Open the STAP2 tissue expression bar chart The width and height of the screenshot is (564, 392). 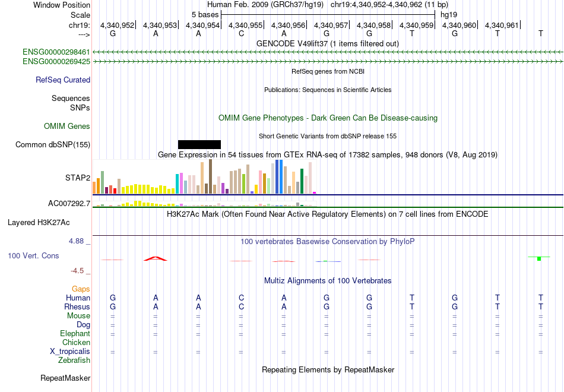[204, 177]
